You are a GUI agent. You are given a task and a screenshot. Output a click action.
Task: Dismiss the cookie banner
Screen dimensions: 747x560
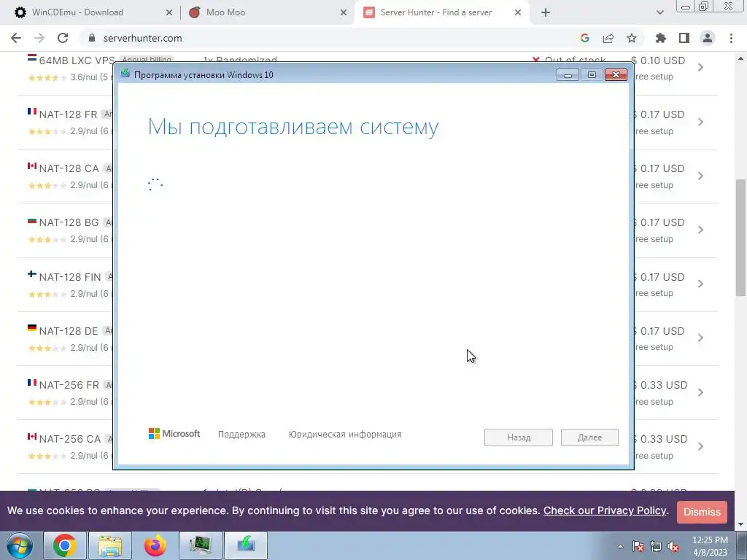tap(702, 512)
